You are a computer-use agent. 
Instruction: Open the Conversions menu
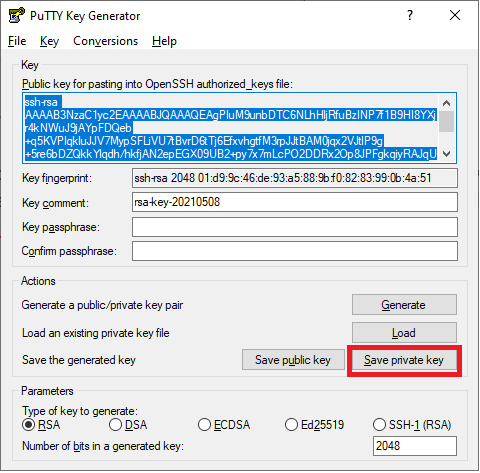coord(105,41)
